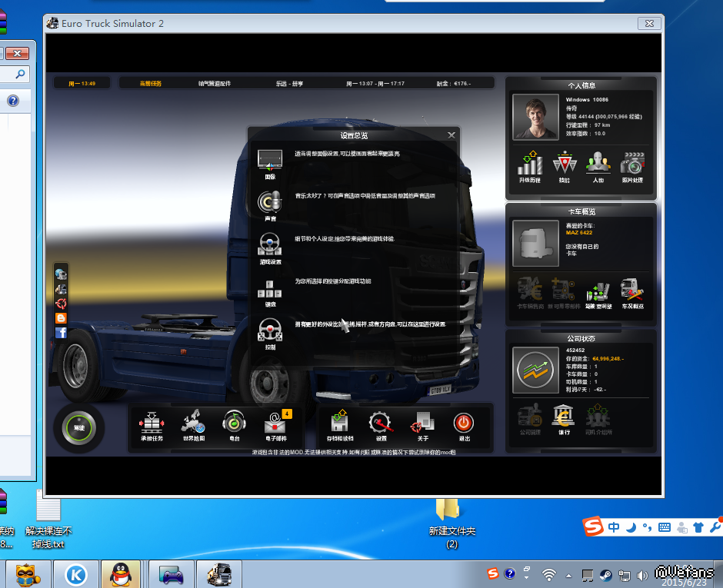Open the job market (承接任务) icon
Viewport: 723px width, 588px height.
pos(152,422)
